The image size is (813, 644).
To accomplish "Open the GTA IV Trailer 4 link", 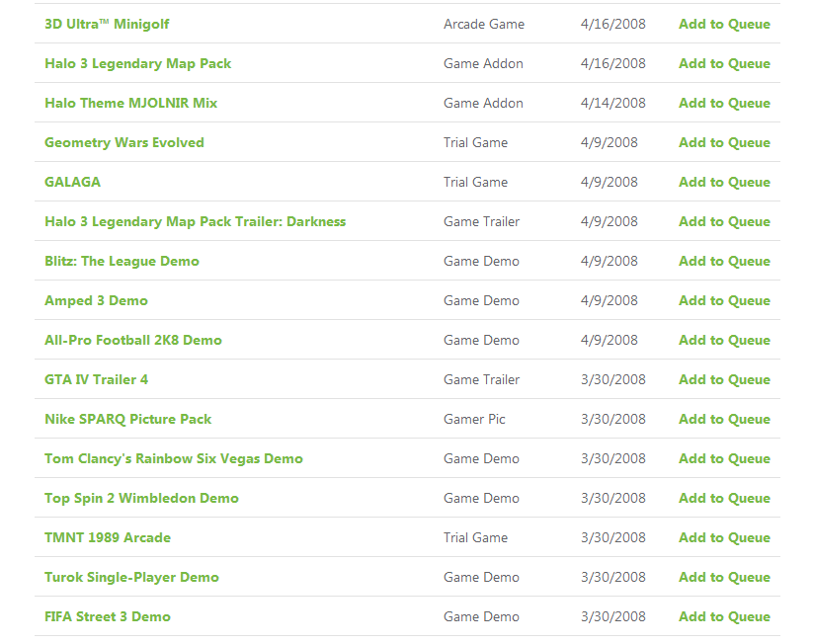I will pos(97,379).
